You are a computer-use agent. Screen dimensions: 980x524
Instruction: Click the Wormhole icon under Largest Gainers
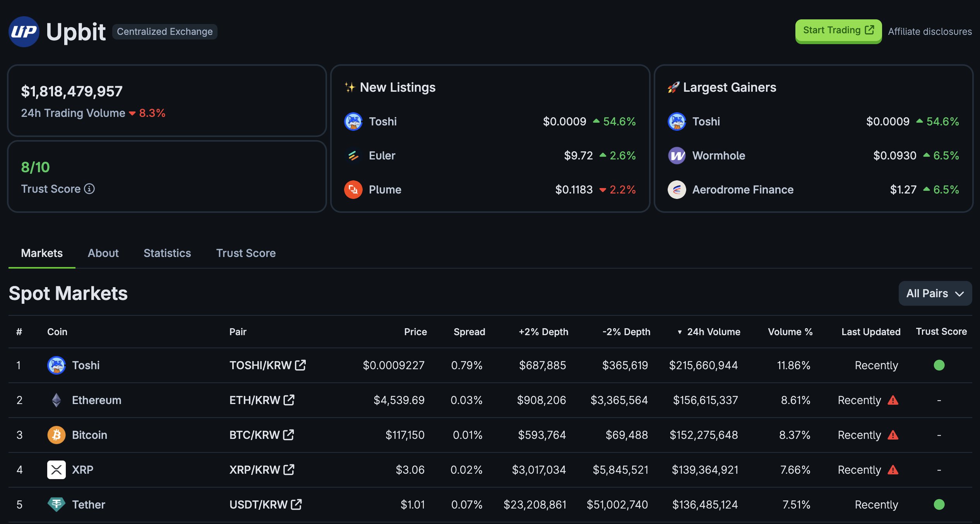tap(677, 156)
